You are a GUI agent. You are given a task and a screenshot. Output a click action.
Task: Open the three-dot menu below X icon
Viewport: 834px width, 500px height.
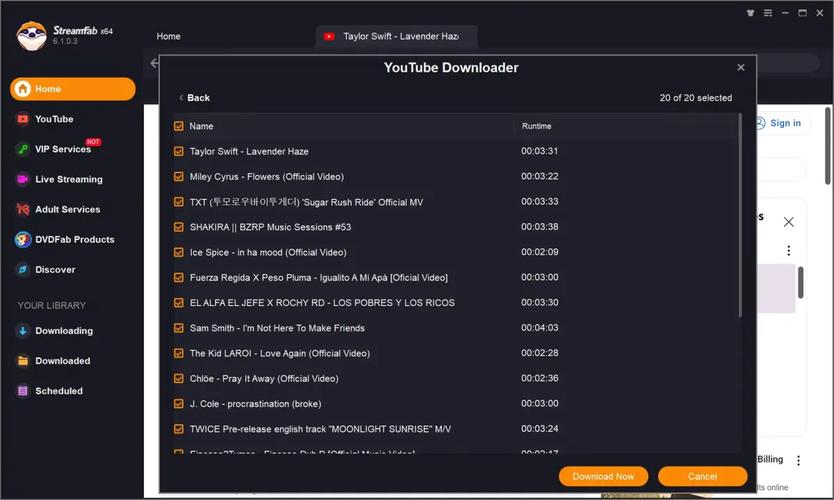[x=788, y=251]
